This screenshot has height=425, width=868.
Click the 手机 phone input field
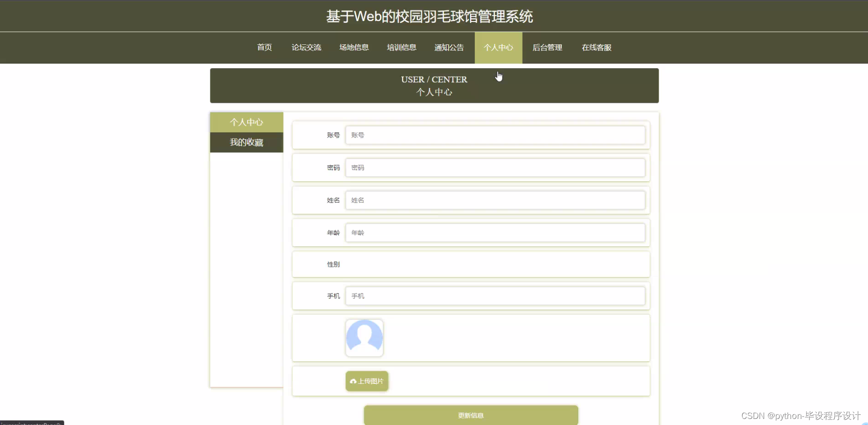pyautogui.click(x=495, y=295)
